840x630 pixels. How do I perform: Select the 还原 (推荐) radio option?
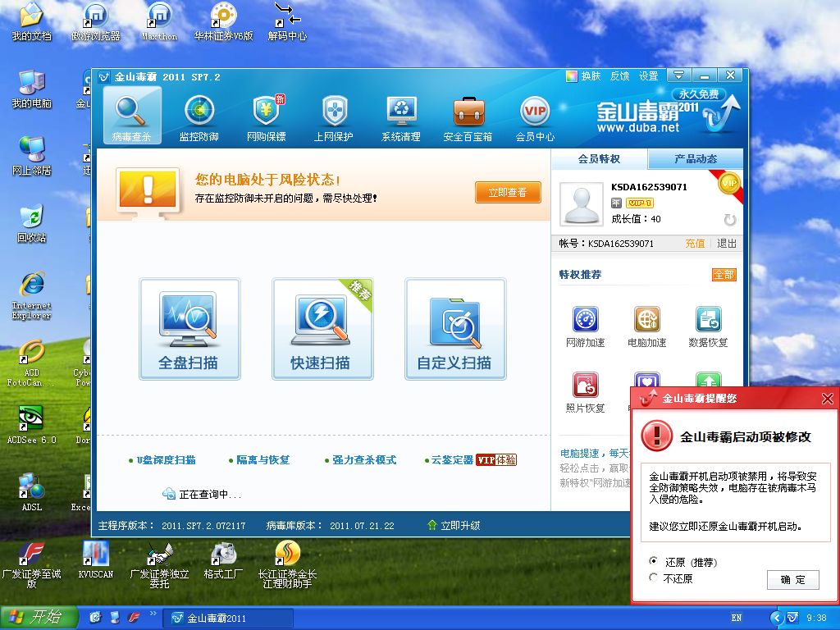pyautogui.click(x=653, y=562)
